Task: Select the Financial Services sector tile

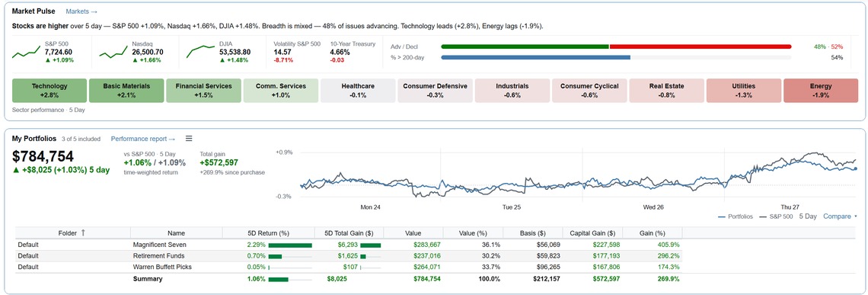Action: (x=204, y=91)
